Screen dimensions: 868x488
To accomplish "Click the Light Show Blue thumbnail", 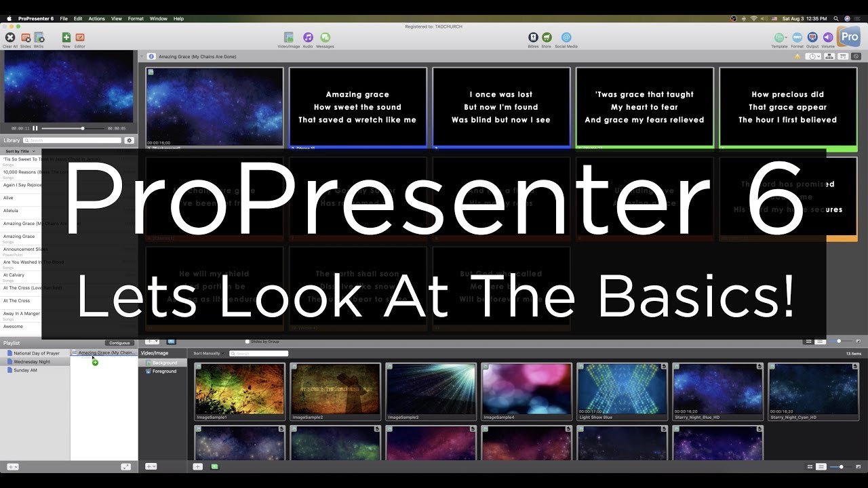I will (x=623, y=392).
